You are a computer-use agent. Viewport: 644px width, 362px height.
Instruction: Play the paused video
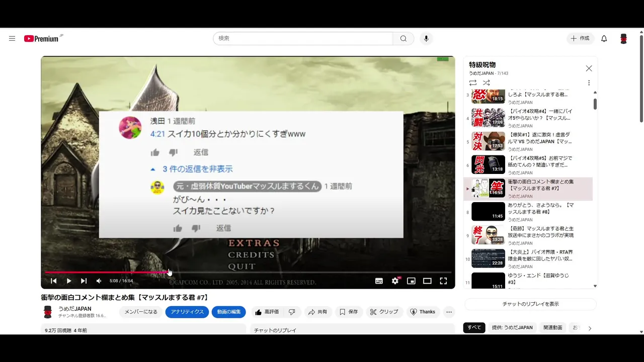69,281
